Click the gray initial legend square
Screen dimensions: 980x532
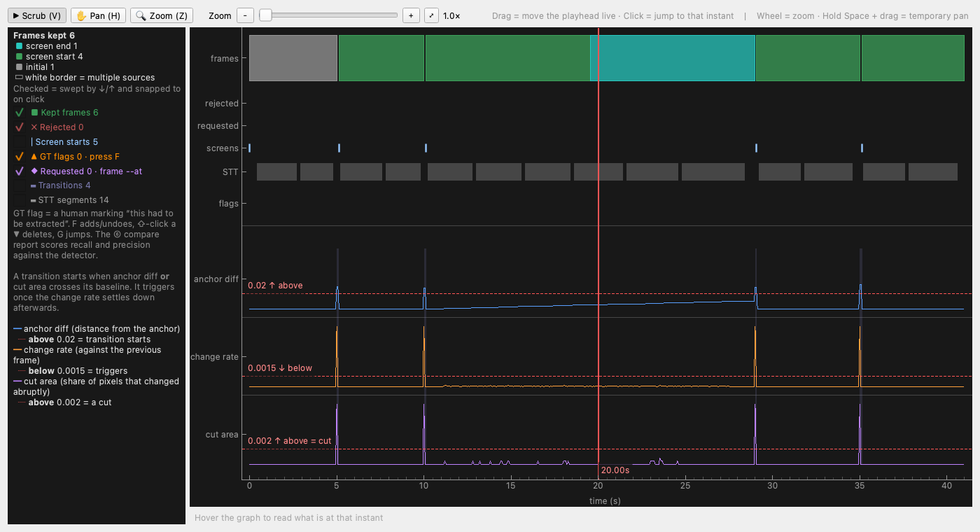point(19,67)
